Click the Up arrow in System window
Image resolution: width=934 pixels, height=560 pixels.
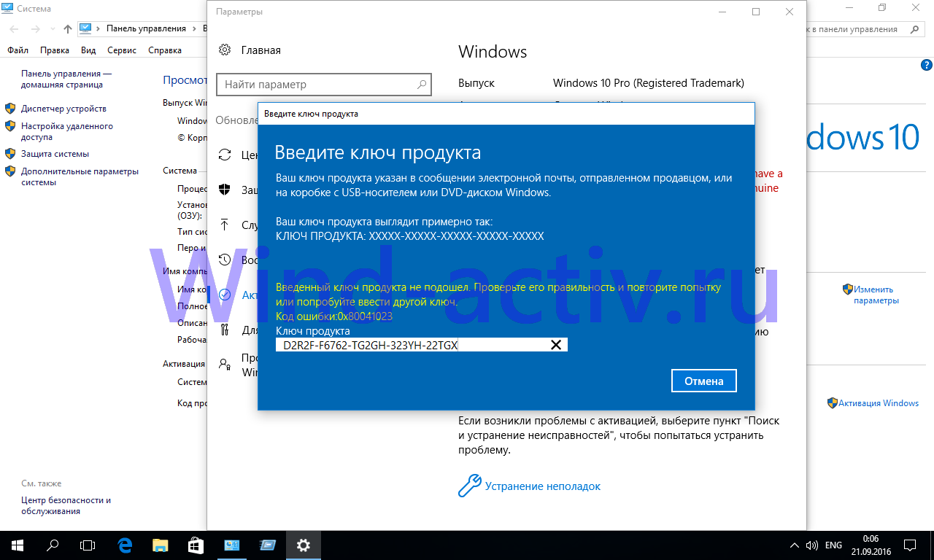[68, 29]
